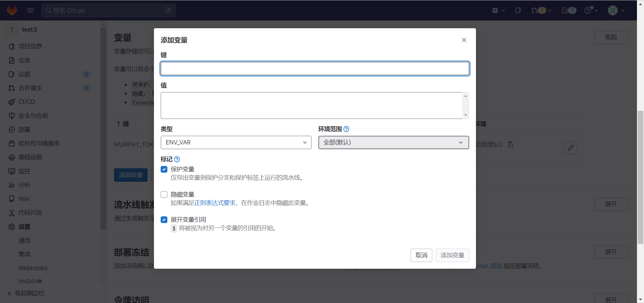Viewport: 644px width, 303px height.
Task: Click the 取消 button
Action: click(421, 255)
